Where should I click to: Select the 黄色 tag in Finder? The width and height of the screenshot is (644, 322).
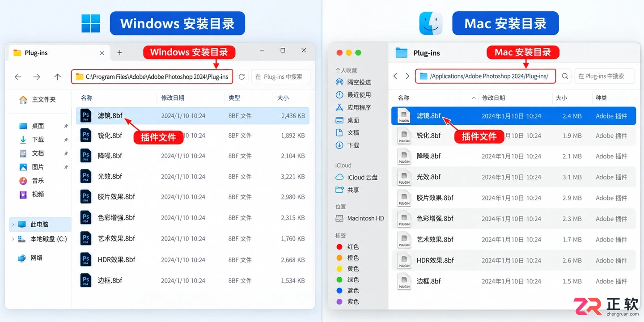(x=347, y=269)
